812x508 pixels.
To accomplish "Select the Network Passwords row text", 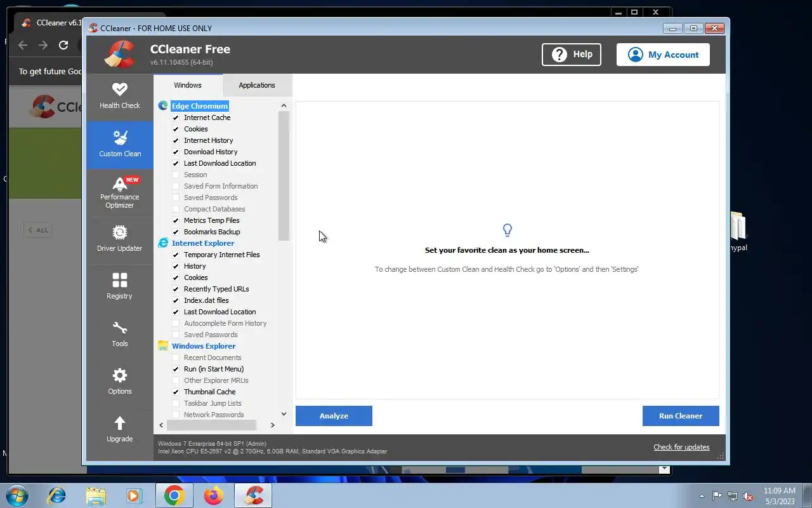I will click(214, 415).
